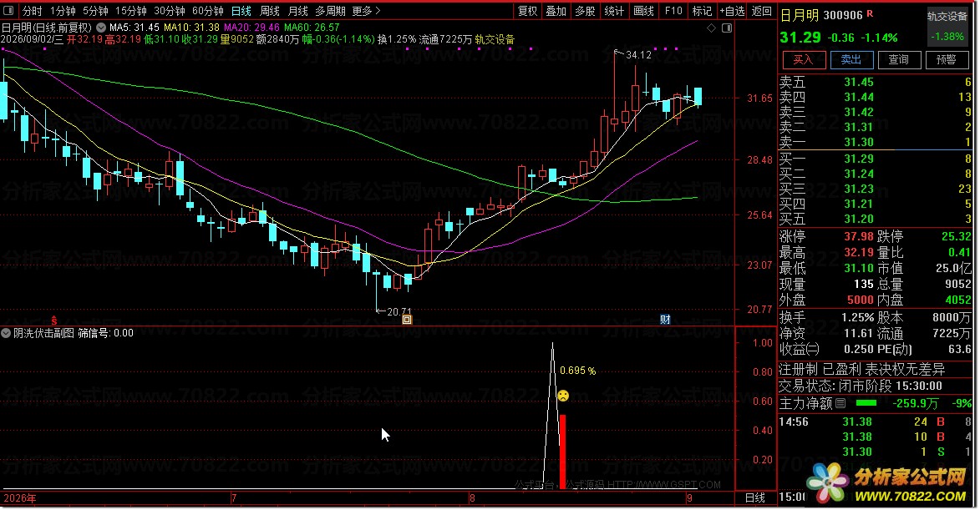This screenshot has height=510, width=980.
Task: Open the list icon beside 主力净额
Action: [x=840, y=403]
